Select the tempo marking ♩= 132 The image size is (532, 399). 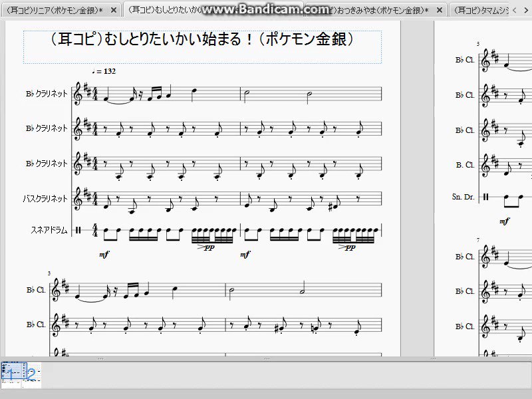tap(104, 71)
